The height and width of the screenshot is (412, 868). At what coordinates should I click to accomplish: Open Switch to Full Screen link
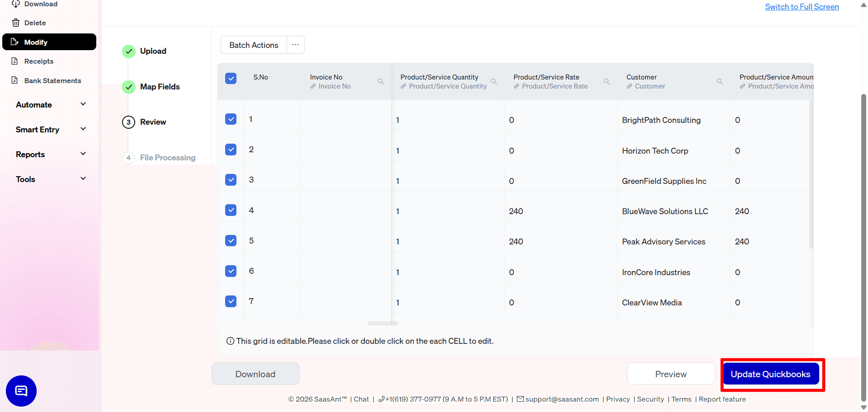[802, 7]
